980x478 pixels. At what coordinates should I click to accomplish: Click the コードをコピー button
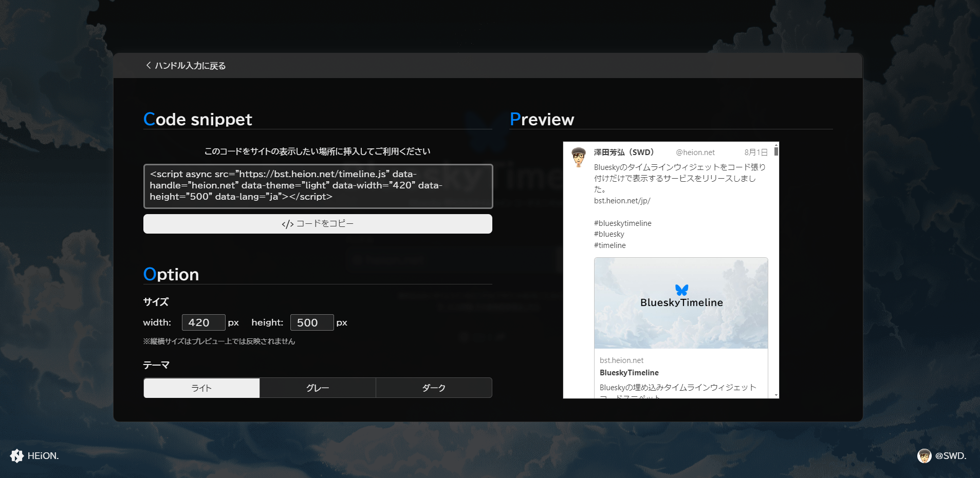[318, 224]
